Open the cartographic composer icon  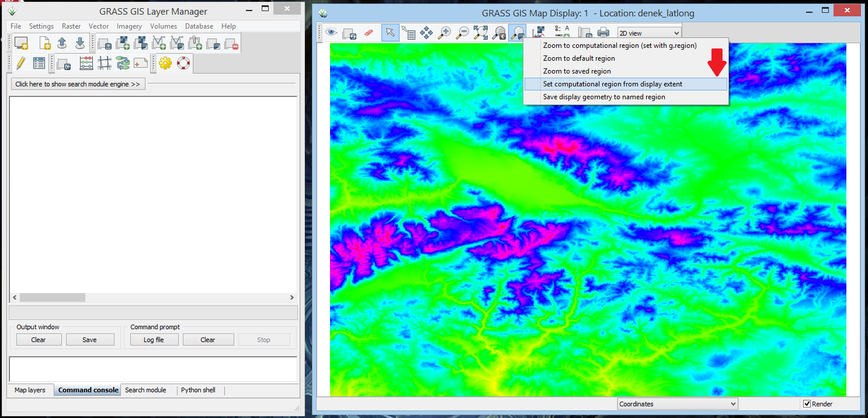click(x=141, y=63)
